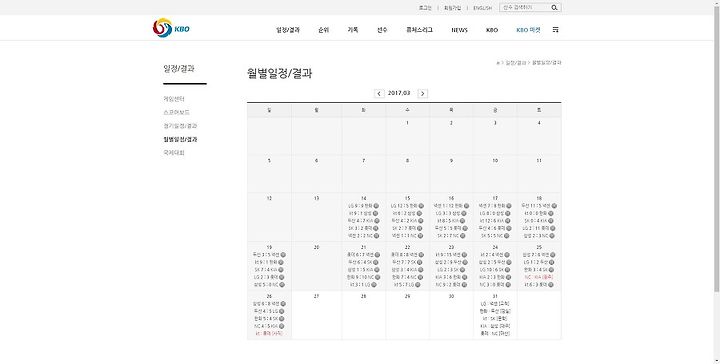This screenshot has width=720, height=364.
Task: Go to the previous month with left arrow
Action: click(x=379, y=93)
